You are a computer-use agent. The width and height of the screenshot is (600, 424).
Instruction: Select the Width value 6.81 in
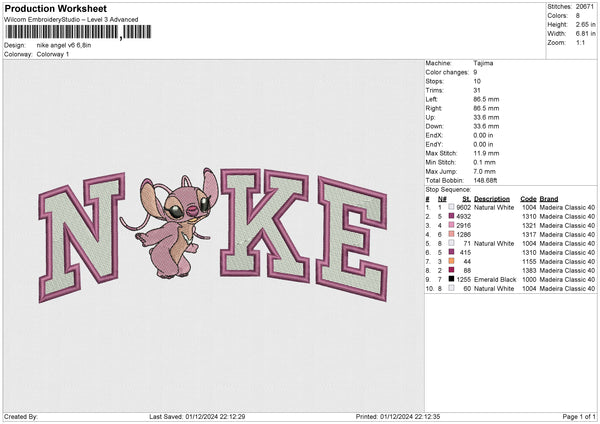[585, 34]
